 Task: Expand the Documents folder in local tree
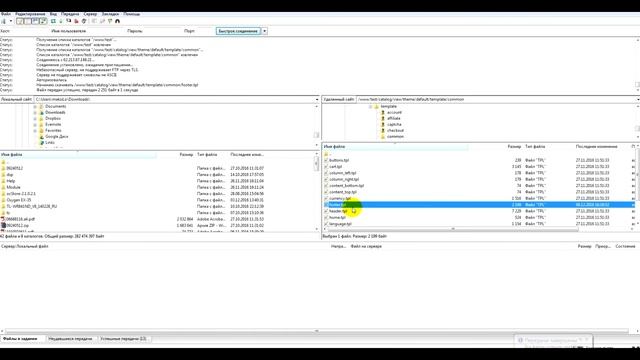[35, 107]
